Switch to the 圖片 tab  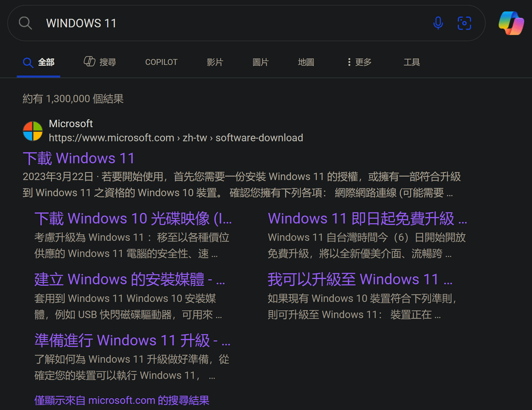(261, 62)
